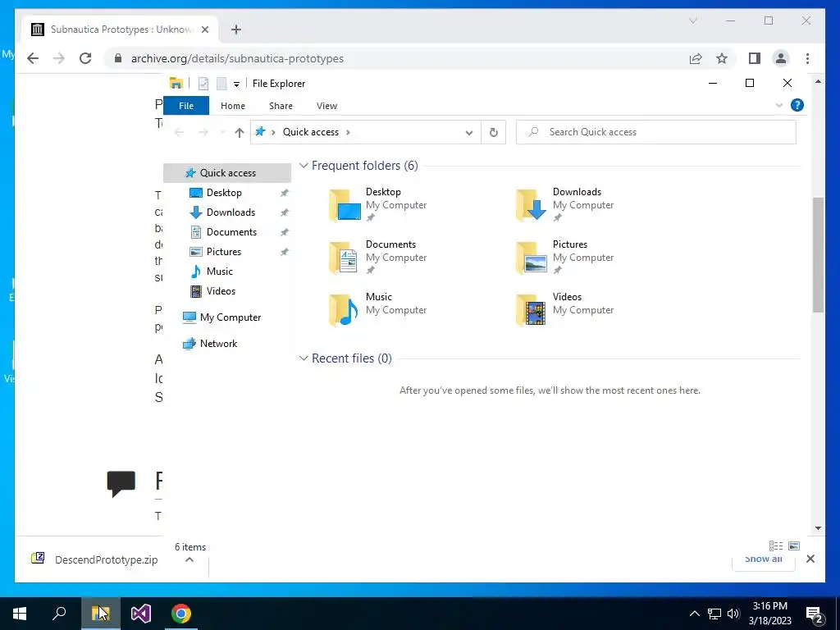Switch to the View ribbon tab
The height and width of the screenshot is (630, 840).
(326, 106)
